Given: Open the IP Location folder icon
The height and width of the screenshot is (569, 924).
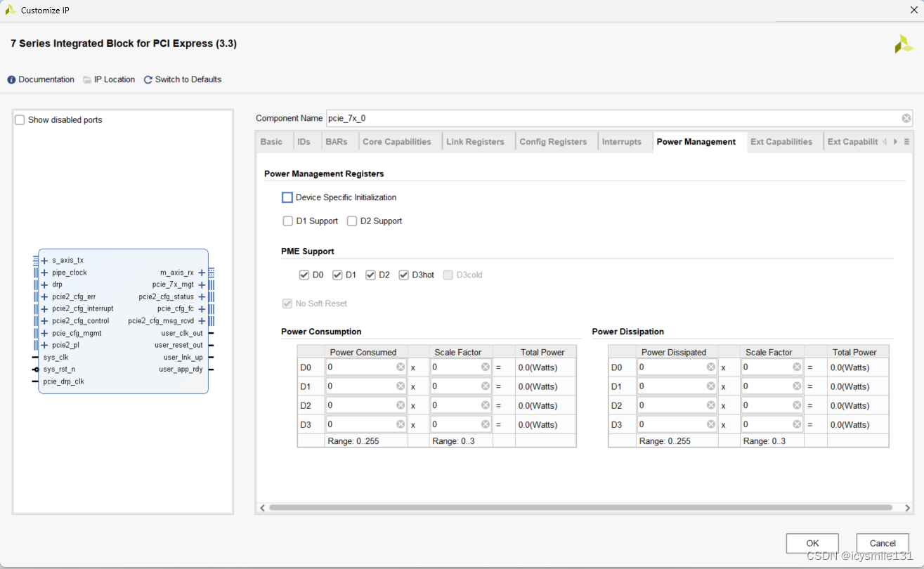Looking at the screenshot, I should [x=87, y=80].
